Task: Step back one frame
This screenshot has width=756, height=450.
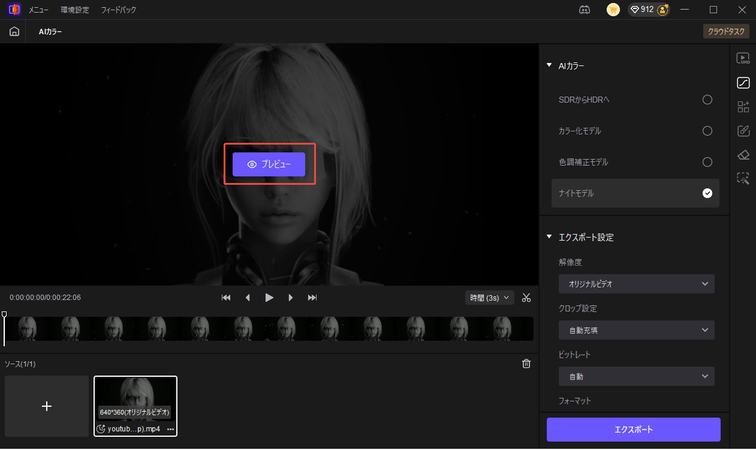Action: coord(248,298)
